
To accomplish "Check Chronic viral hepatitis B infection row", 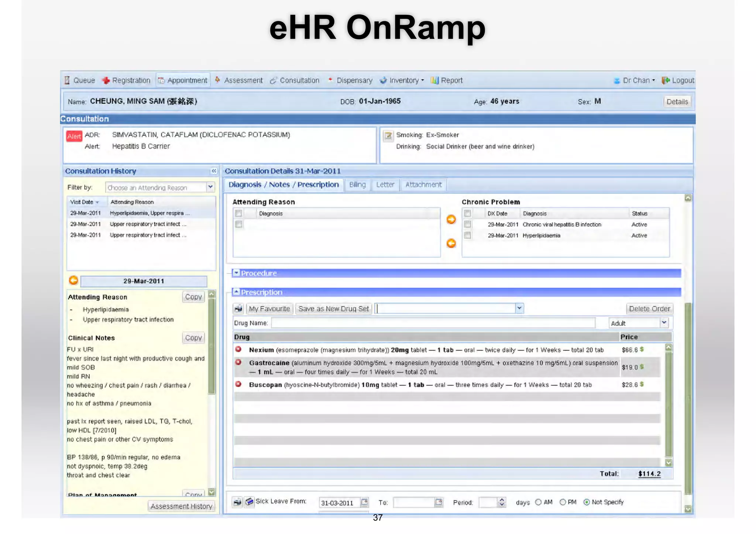I will tap(467, 224).
